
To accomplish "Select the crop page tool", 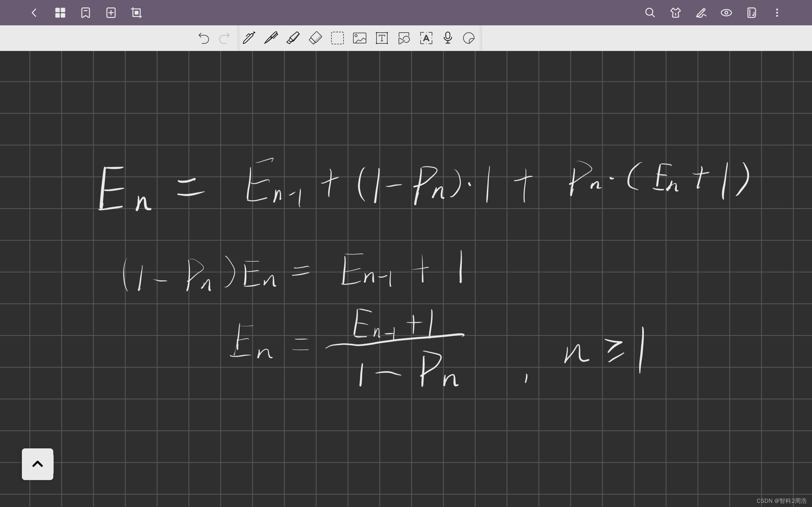I will tap(136, 13).
